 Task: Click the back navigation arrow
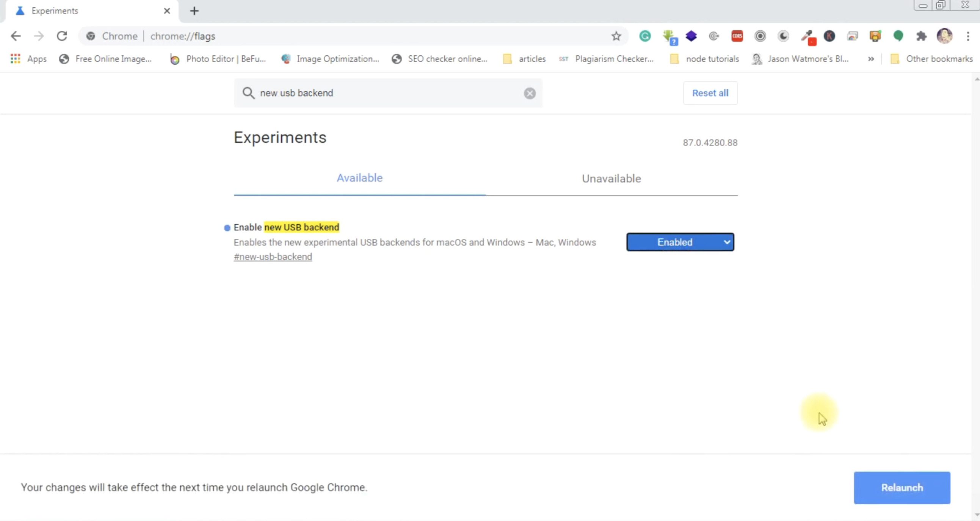(x=16, y=36)
